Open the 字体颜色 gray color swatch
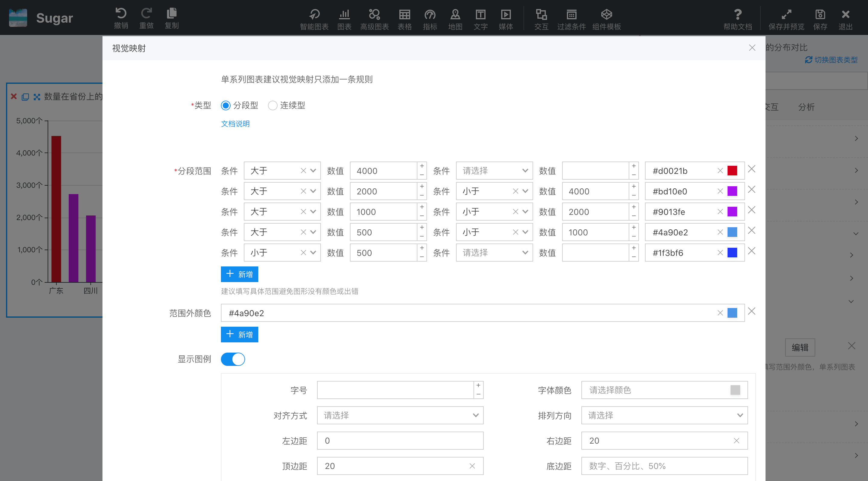 735,390
